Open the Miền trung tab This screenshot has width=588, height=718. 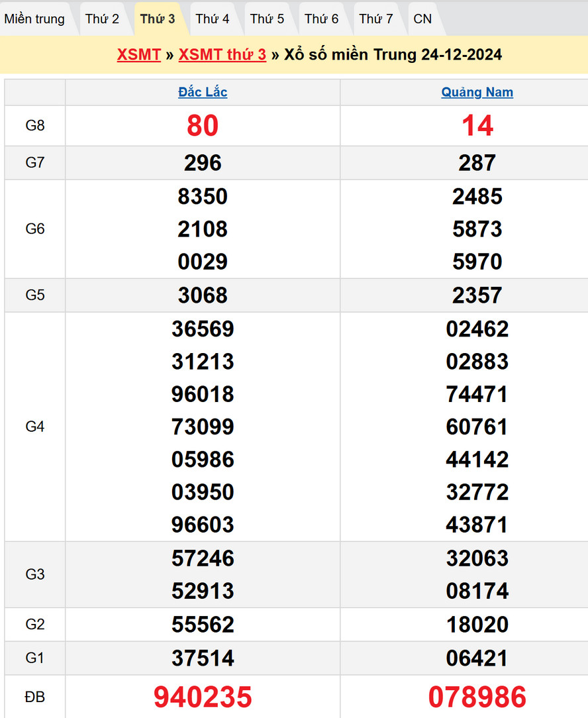pyautogui.click(x=34, y=19)
